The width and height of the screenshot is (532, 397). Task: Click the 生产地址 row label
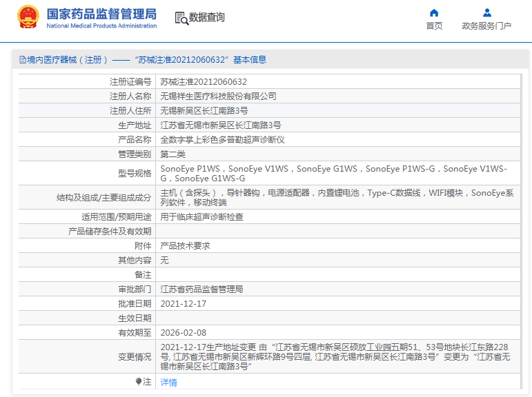tap(135, 125)
